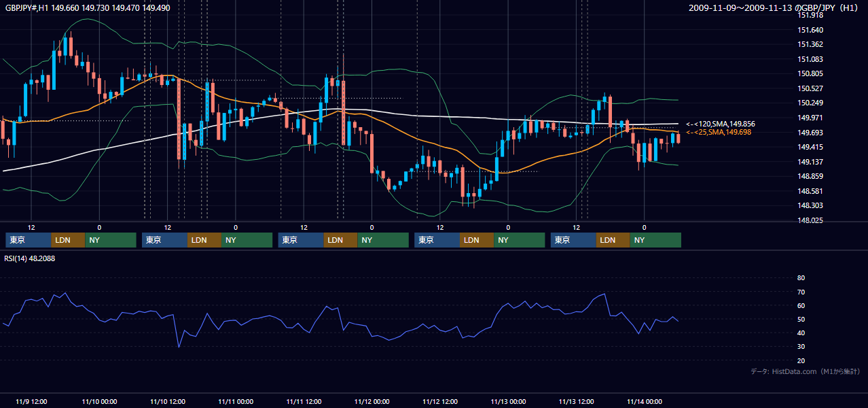Click the 120 SMA label showing 149.856

pyautogui.click(x=720, y=124)
